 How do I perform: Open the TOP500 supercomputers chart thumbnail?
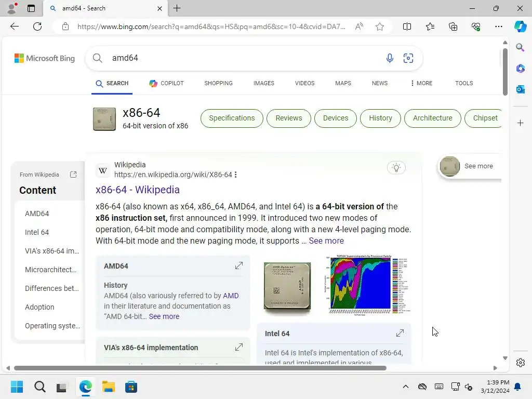pyautogui.click(x=367, y=285)
